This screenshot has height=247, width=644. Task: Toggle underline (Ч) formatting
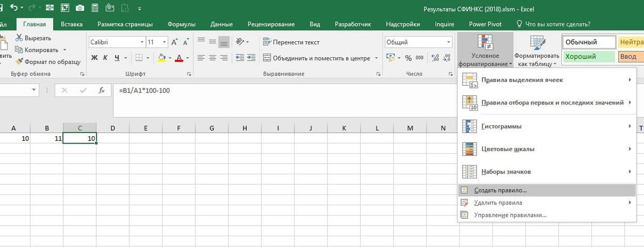(116, 58)
